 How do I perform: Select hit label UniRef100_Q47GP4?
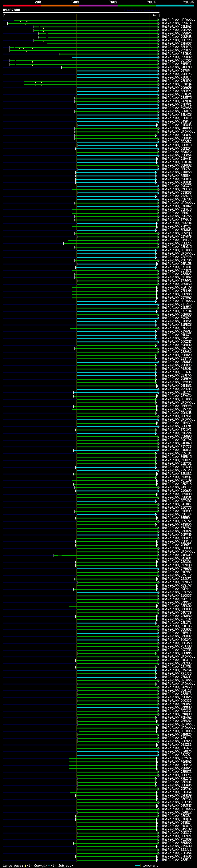tap(177, 71)
